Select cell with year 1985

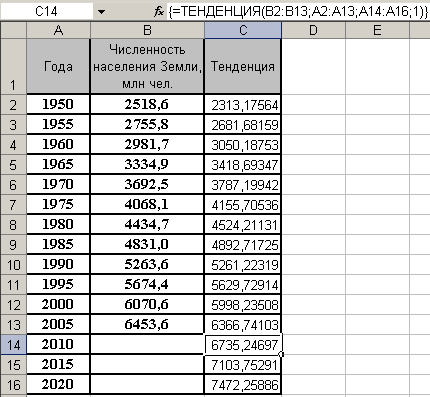pyautogui.click(x=58, y=245)
